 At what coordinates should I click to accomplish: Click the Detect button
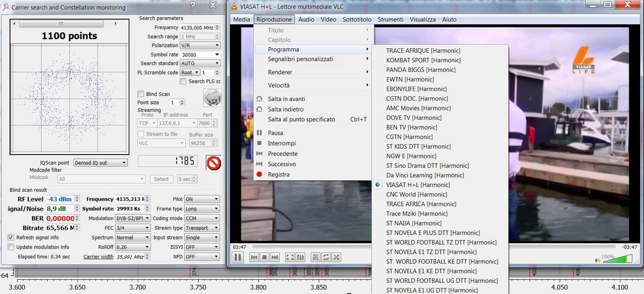pos(162,179)
